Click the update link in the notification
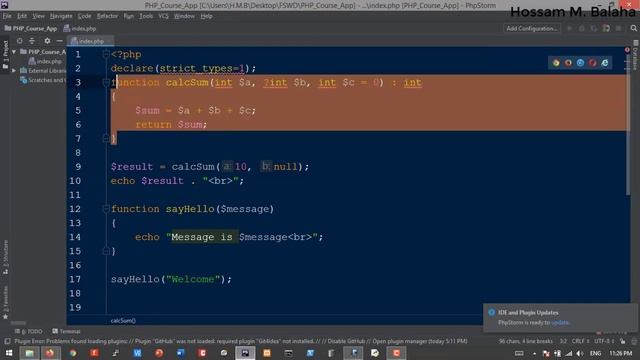The height and width of the screenshot is (360, 640). click(x=560, y=322)
